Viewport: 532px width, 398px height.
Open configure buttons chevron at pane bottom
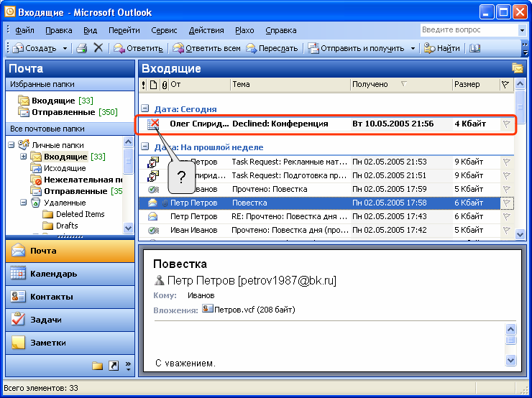tap(128, 366)
